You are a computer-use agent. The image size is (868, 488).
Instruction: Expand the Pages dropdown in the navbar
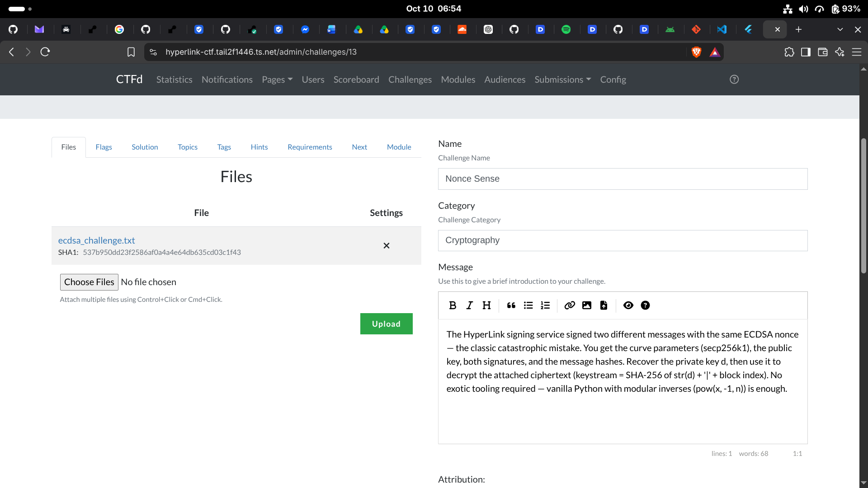click(x=277, y=80)
